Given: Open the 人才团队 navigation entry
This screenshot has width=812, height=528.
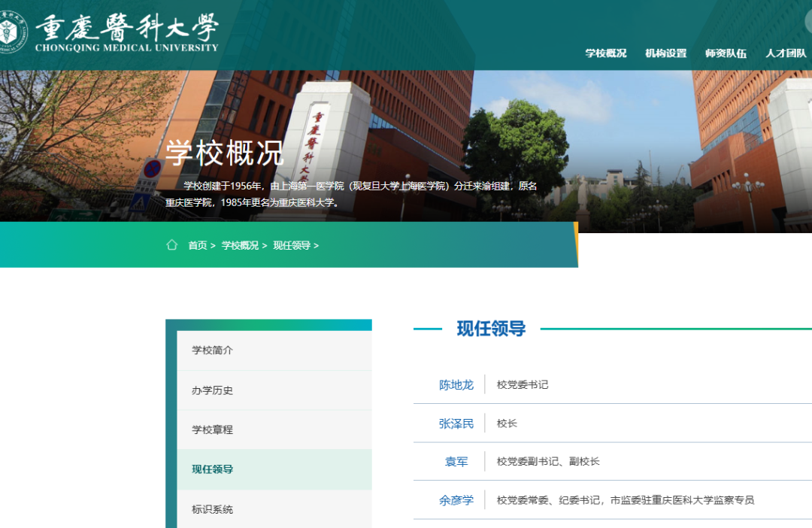Looking at the screenshot, I should click(786, 53).
